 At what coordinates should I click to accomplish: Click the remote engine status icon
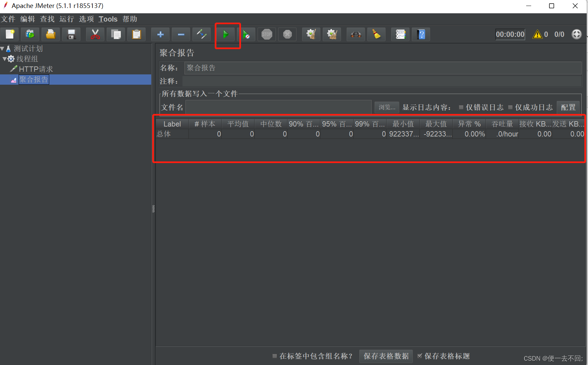coord(576,34)
